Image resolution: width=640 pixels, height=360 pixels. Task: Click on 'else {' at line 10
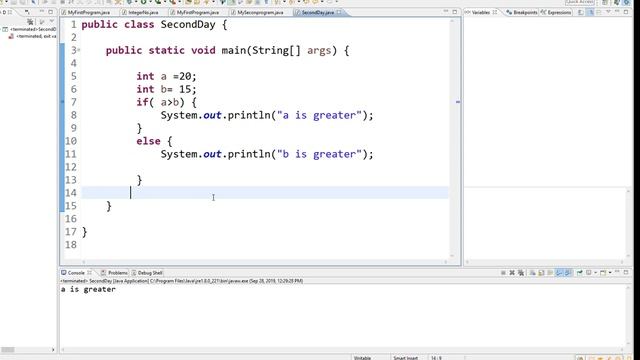pos(154,141)
